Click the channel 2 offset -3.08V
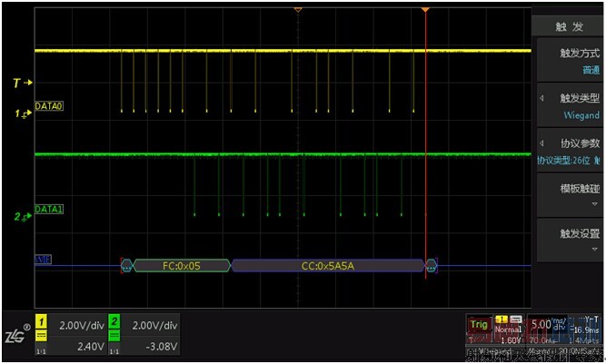The width and height of the screenshot is (606, 364). tap(161, 346)
